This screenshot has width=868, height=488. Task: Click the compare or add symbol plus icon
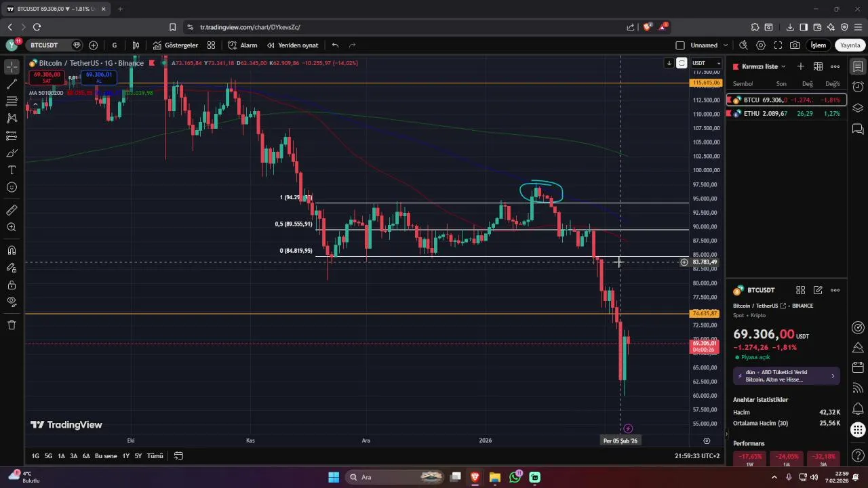(x=94, y=45)
